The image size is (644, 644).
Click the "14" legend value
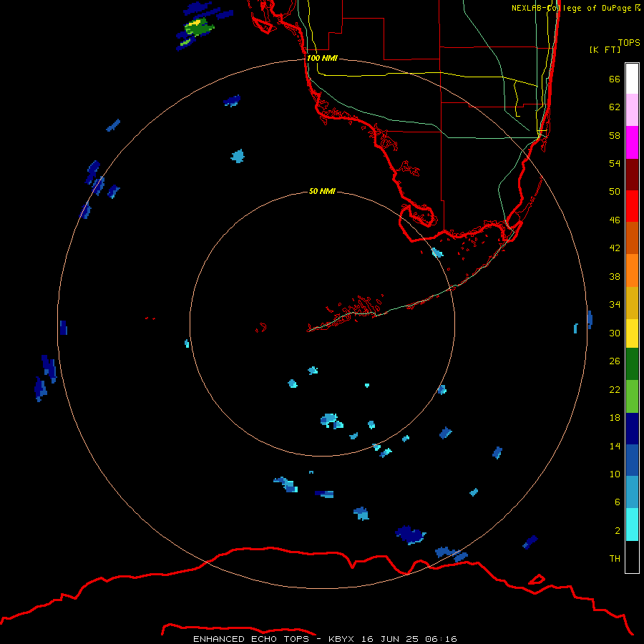coord(615,446)
